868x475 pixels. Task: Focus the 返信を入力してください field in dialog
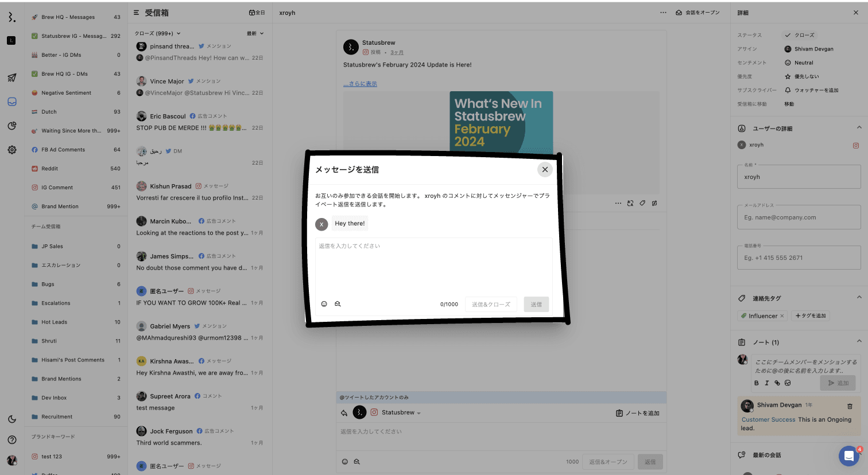tap(433, 264)
